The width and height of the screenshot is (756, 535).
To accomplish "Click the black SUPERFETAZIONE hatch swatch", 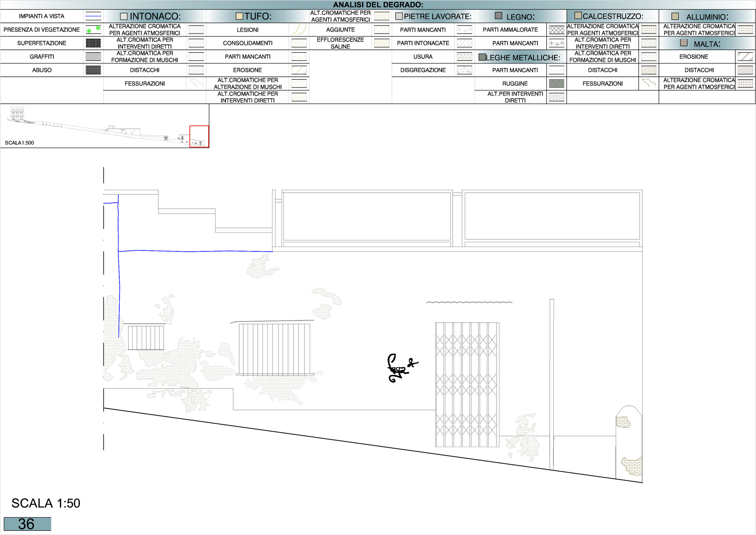I will pos(93,43).
